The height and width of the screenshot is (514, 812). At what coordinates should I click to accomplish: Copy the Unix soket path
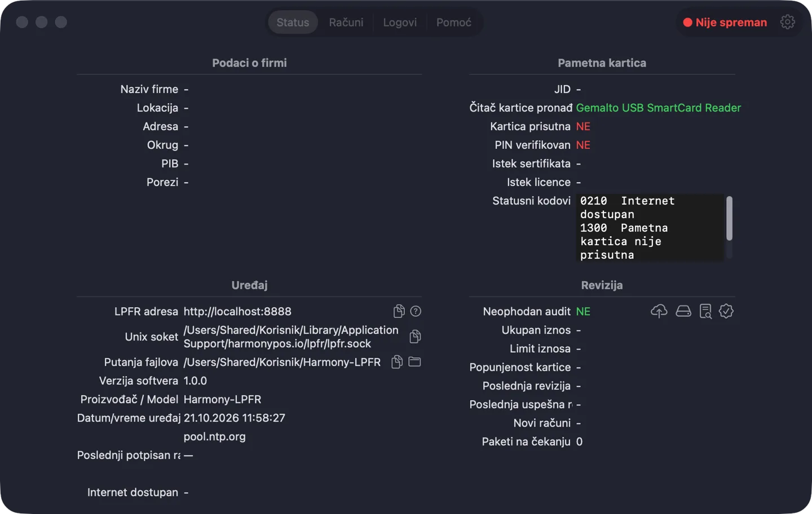(415, 336)
